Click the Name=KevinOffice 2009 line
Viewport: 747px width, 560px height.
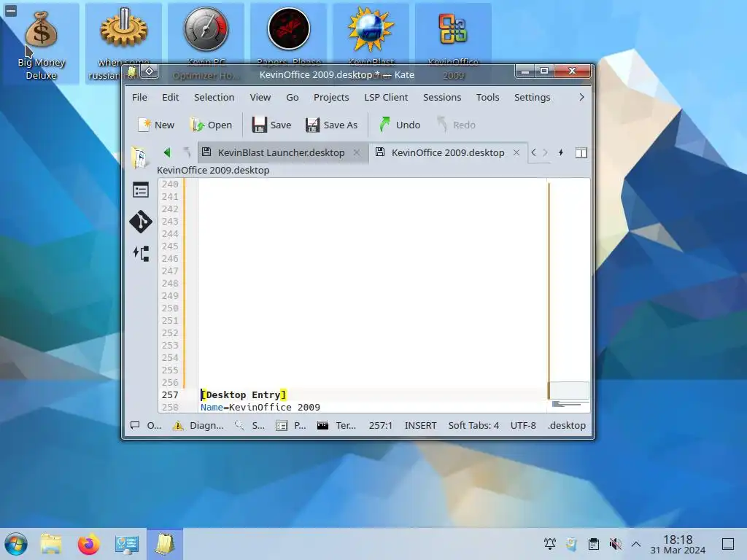click(x=260, y=407)
